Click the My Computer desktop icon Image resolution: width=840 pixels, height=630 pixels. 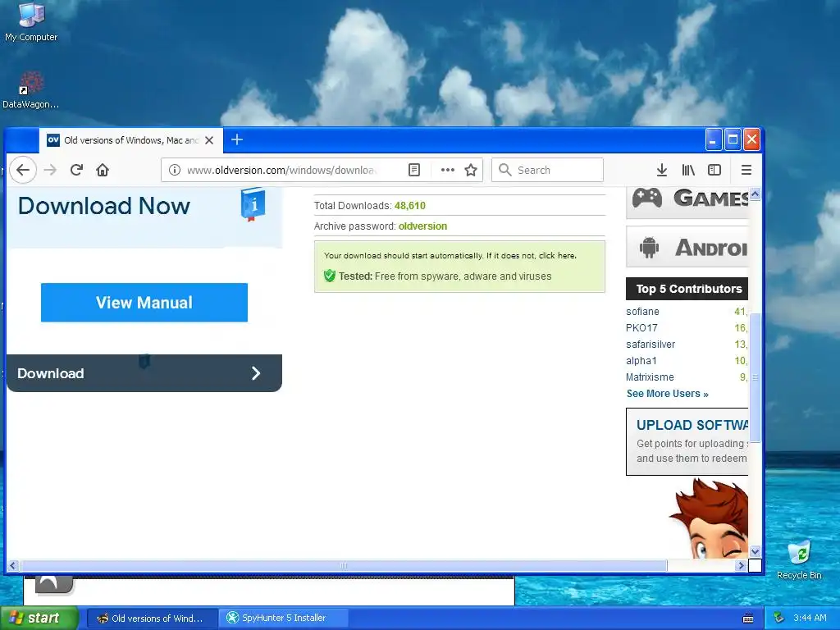tap(31, 22)
